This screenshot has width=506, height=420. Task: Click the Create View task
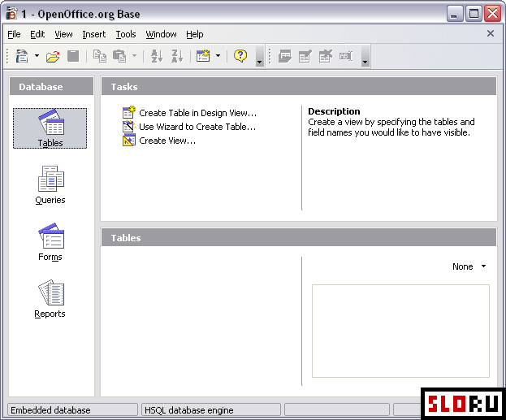tap(159, 141)
